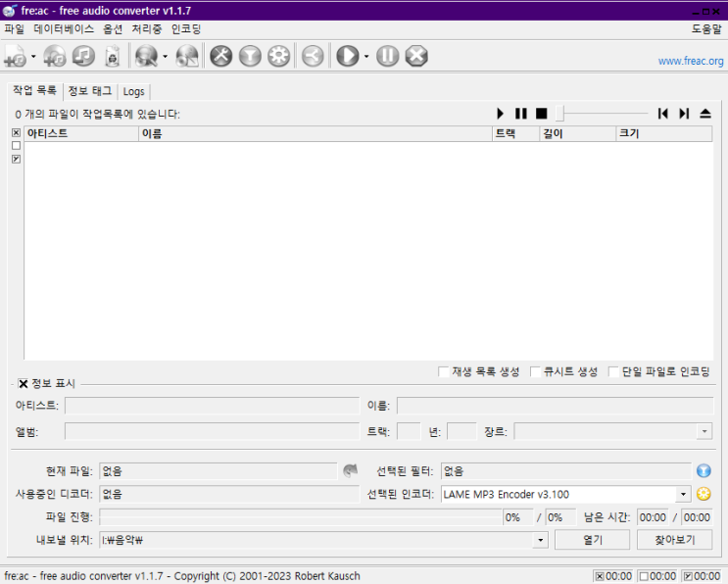Click the 앨범 input field
Viewport: 728px width, 584px height.
pos(213,432)
